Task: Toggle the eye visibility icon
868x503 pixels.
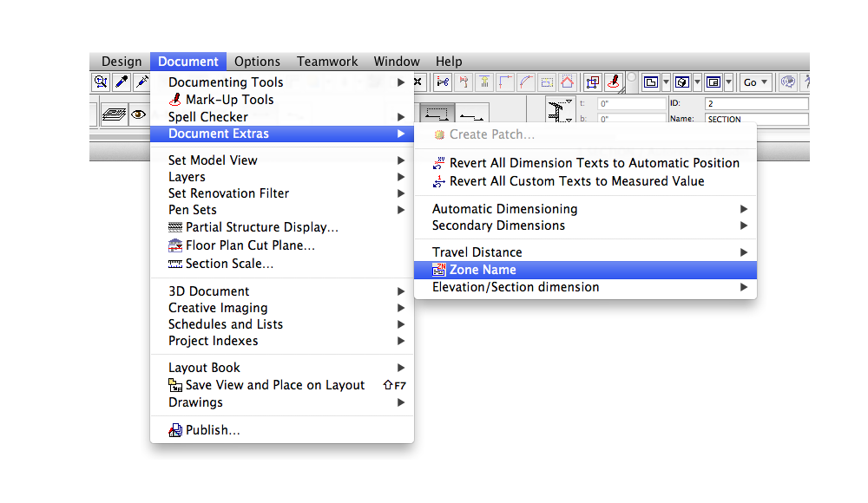Action: (x=138, y=114)
